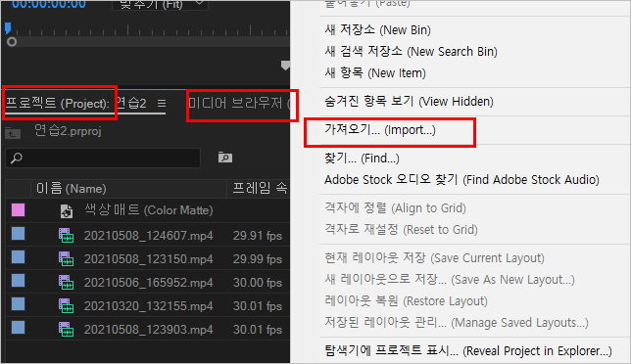Select file 20210320_132155.mp4
631x364 pixels.
149,306
